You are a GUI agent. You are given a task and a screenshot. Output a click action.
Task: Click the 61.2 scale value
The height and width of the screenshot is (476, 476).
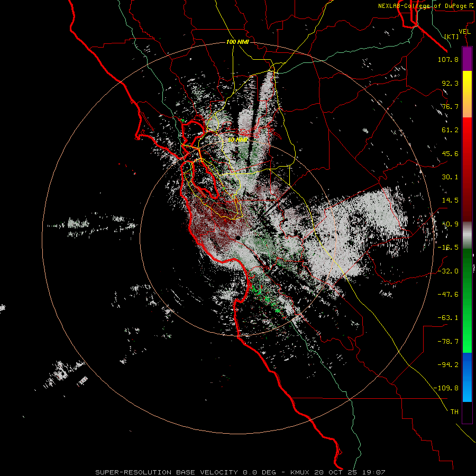(x=450, y=130)
